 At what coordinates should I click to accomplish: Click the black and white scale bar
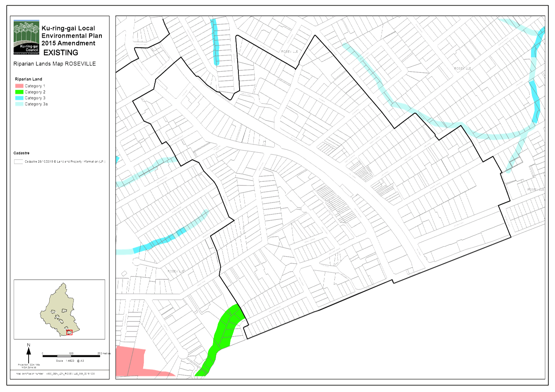pos(71,356)
